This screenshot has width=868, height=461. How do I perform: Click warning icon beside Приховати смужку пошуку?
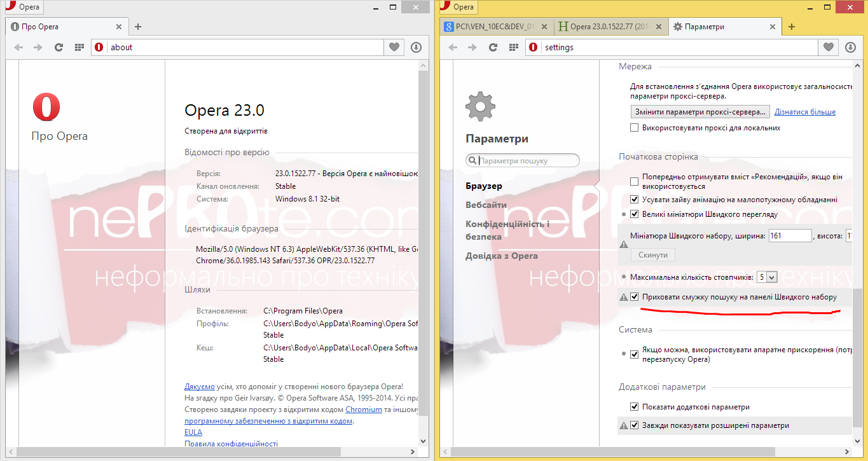624,297
